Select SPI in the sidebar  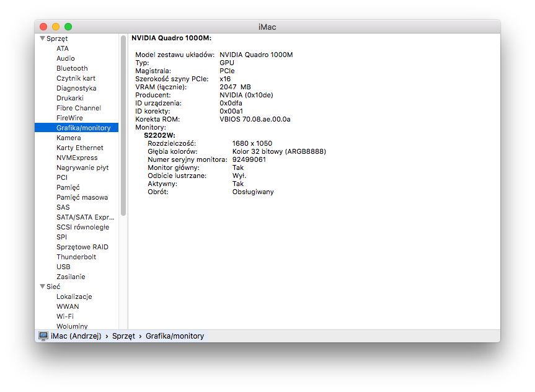tap(62, 237)
